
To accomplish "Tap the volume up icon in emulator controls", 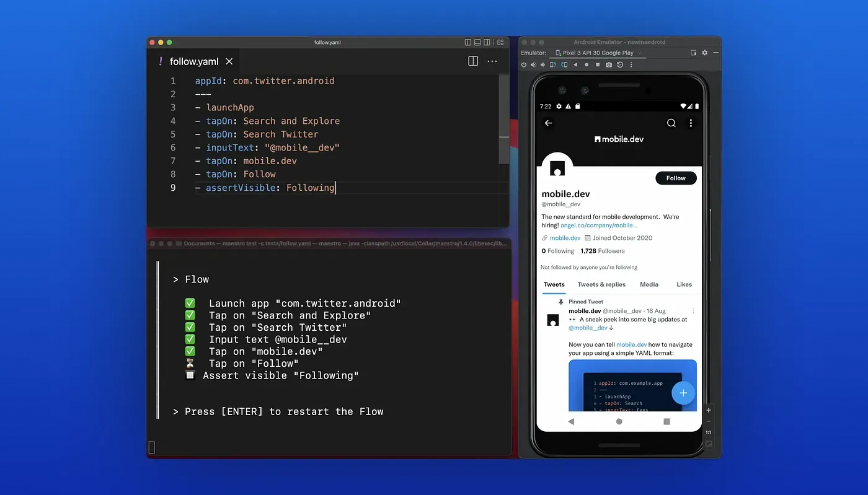I will [533, 64].
